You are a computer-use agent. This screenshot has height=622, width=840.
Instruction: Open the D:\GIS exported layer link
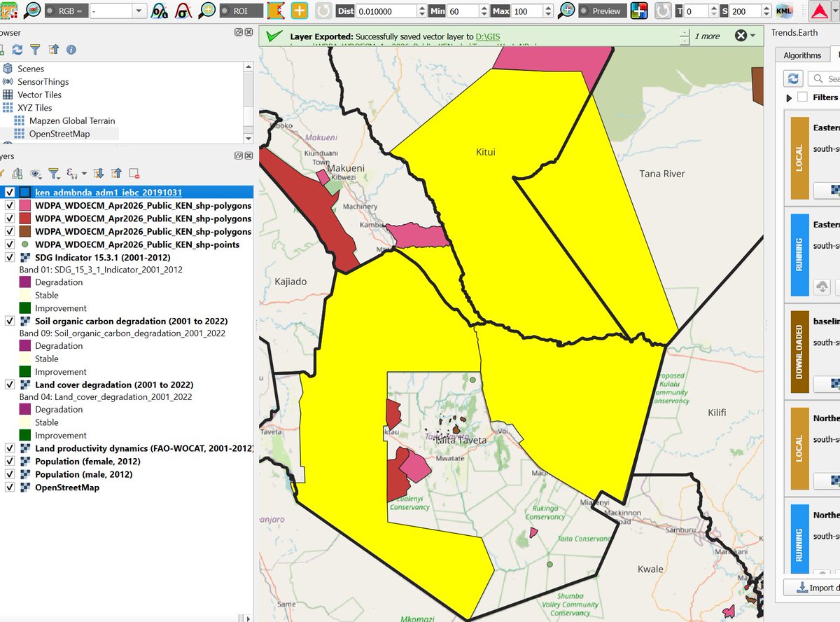(488, 36)
